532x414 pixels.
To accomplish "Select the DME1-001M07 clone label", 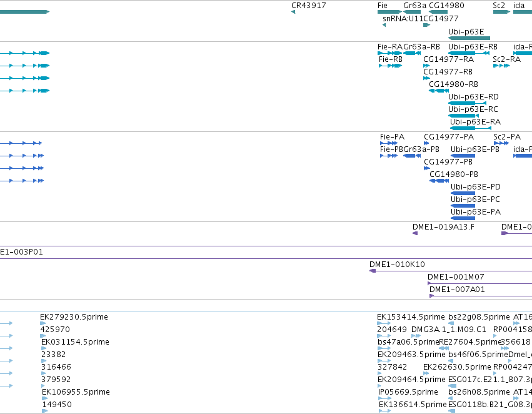I will pos(456,277).
